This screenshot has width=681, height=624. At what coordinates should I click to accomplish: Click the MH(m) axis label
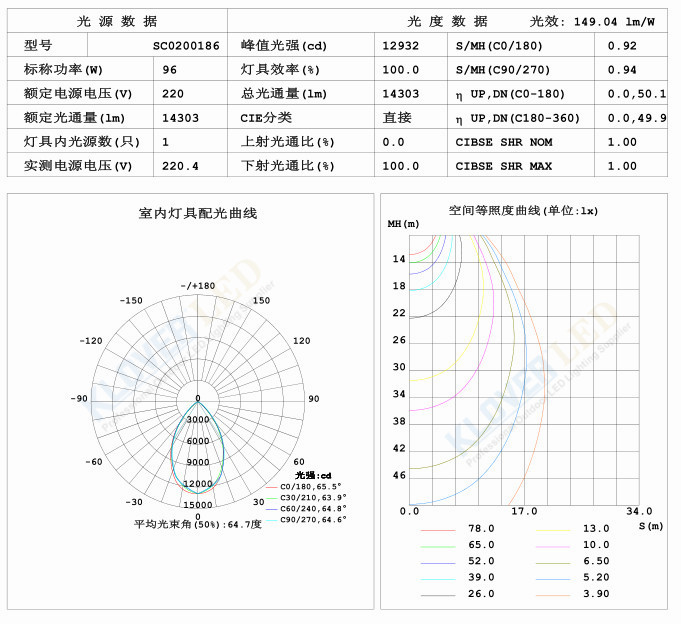pyautogui.click(x=403, y=224)
